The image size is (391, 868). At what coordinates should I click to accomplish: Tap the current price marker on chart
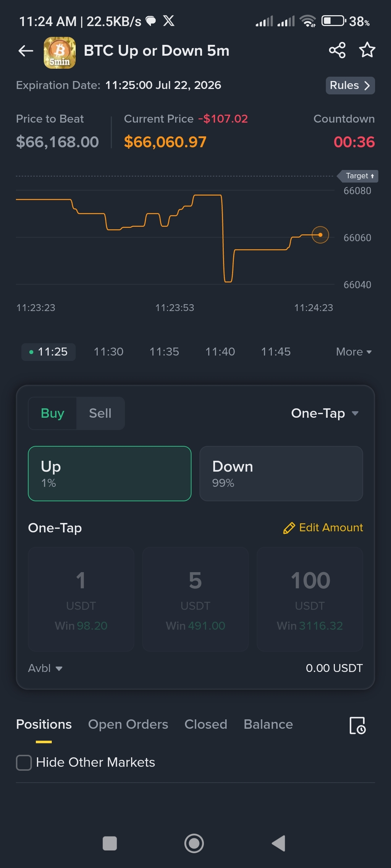320,235
